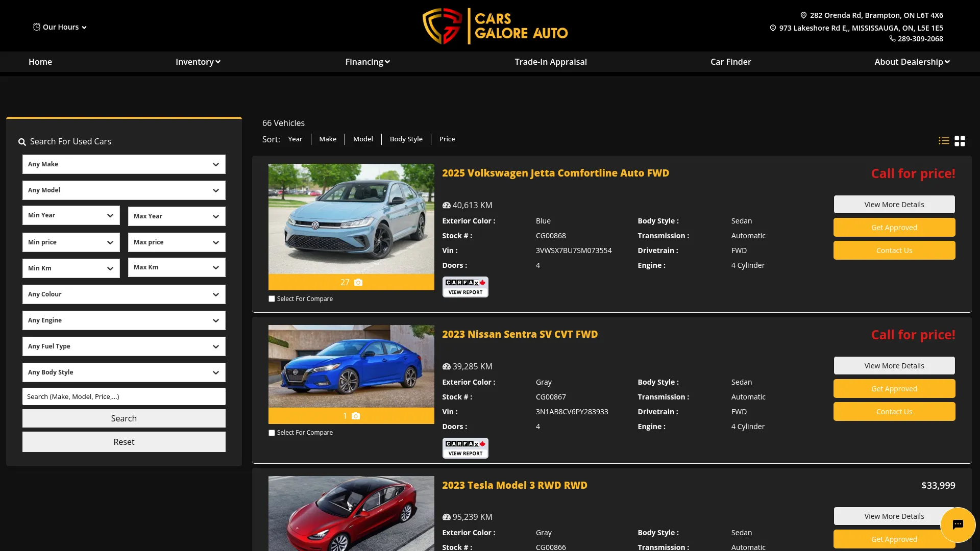This screenshot has width=980, height=551.
Task: Click Get Approved for Nissan Sentra
Action: (894, 389)
